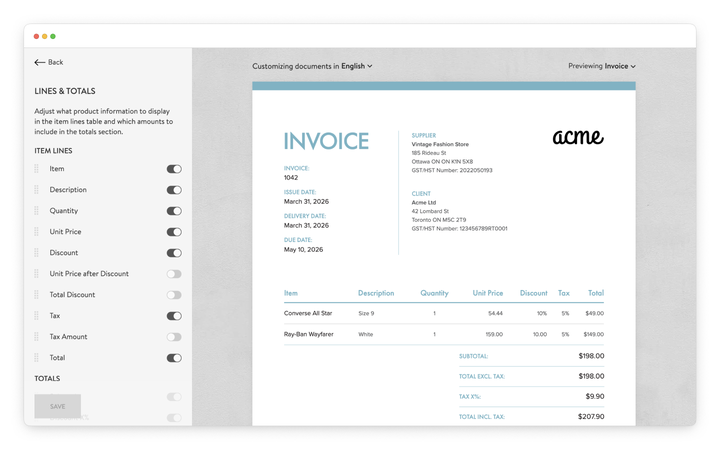Go back using the Back arrow

pos(39,62)
